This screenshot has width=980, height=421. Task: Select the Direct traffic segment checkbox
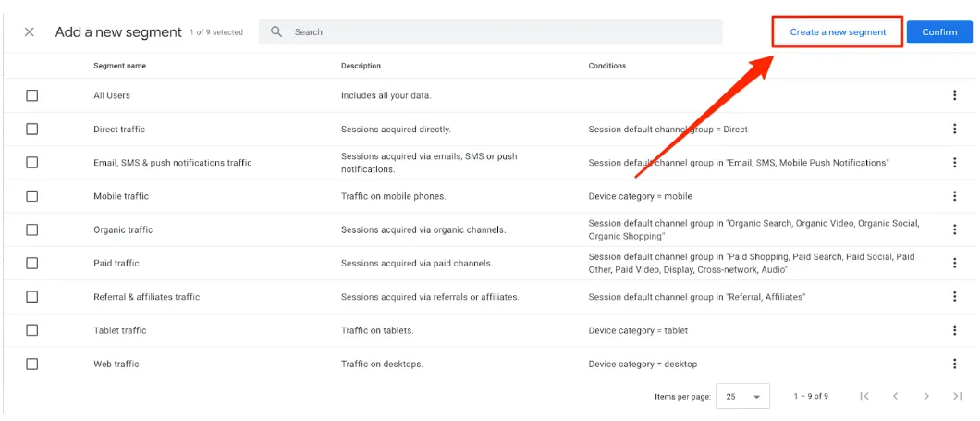[32, 130]
